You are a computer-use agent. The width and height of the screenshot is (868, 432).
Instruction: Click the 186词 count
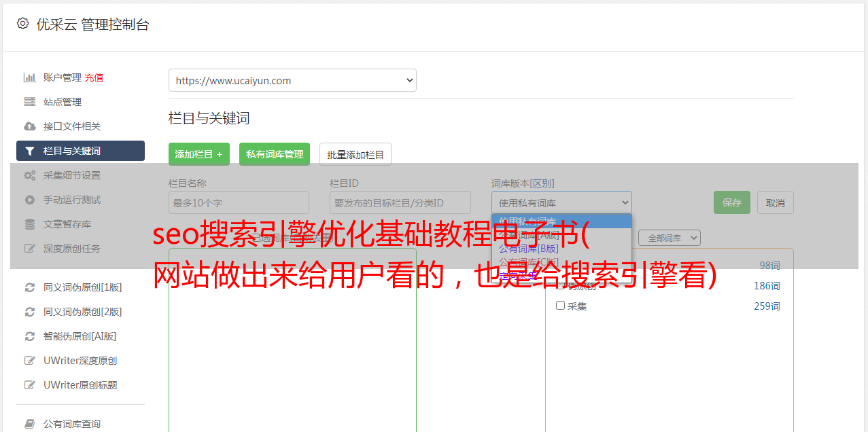(767, 286)
